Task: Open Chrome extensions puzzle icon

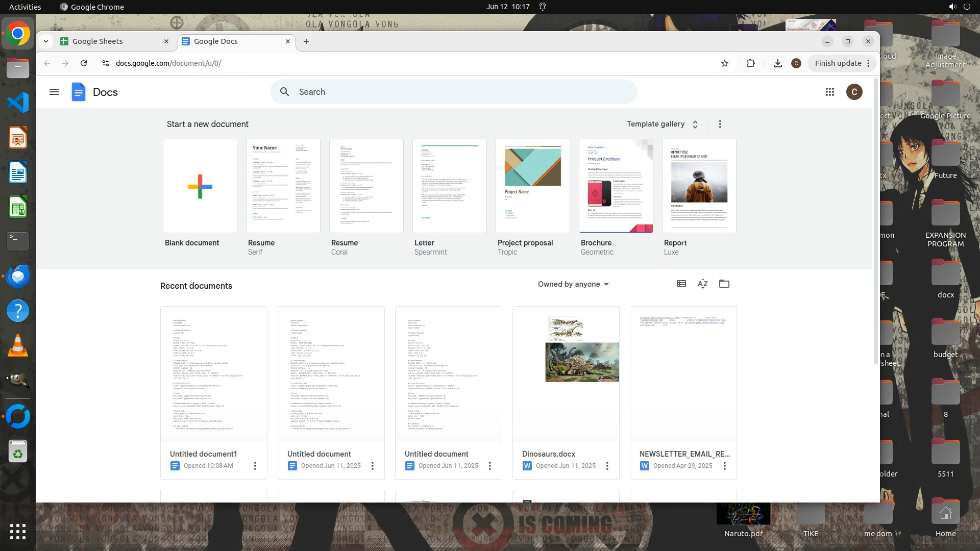Action: pos(750,63)
